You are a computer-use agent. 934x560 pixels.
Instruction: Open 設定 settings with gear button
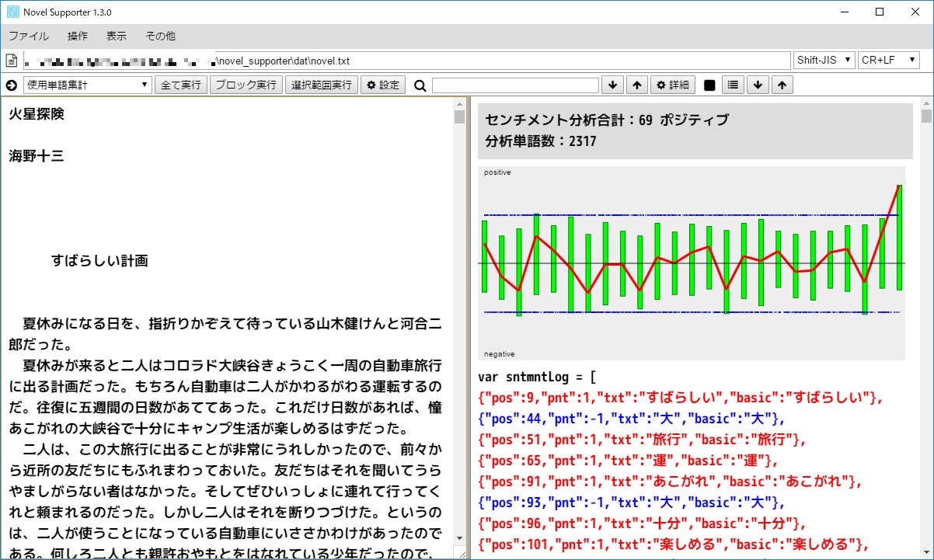(382, 85)
